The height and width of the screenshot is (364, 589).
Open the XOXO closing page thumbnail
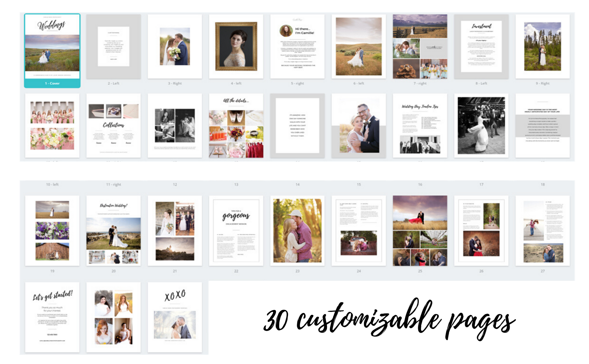(175, 317)
